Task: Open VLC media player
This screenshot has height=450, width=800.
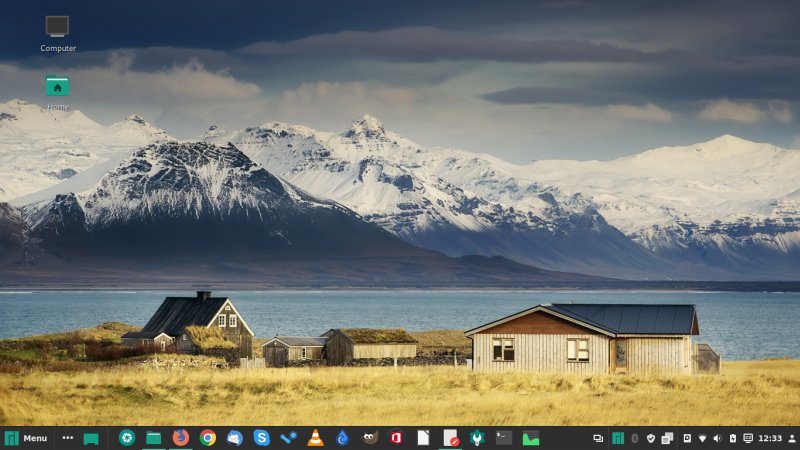Action: tap(315, 438)
